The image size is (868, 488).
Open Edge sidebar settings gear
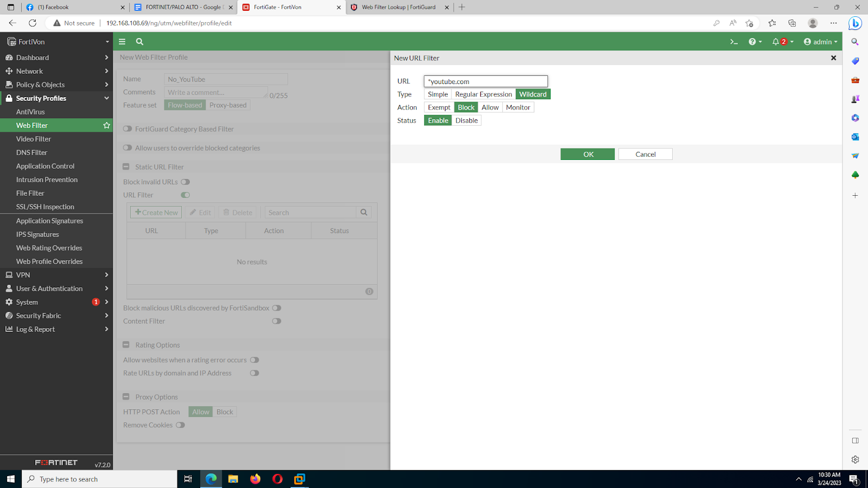click(x=855, y=459)
